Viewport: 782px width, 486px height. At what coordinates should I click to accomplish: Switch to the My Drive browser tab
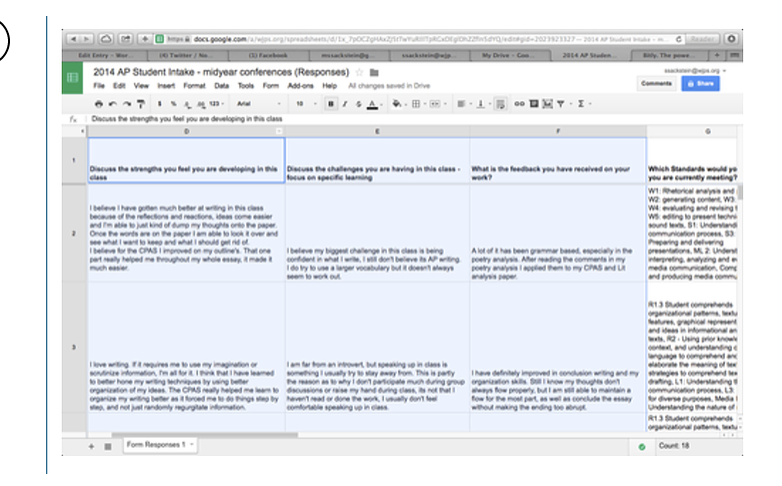point(510,55)
